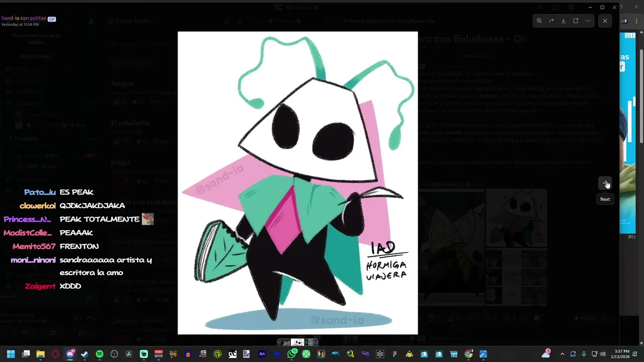Screen dimensions: 644x362
Task: Open OBS Studio taskbar icon
Action: tap(114, 354)
